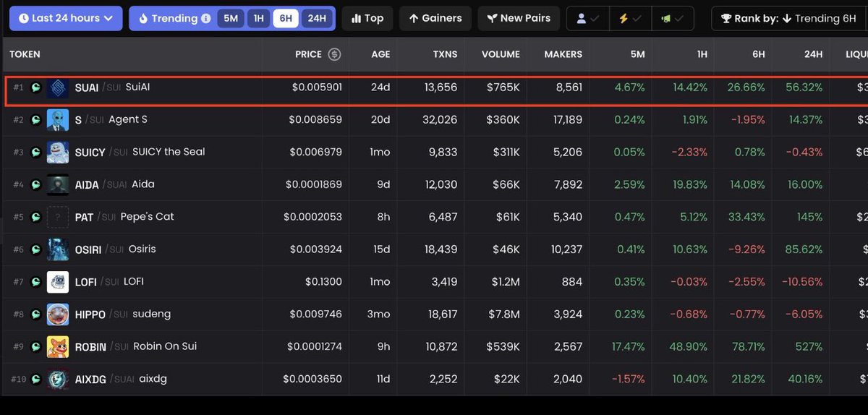Click chain icon in SUICY row
This screenshot has width=868, height=415.
[x=36, y=153]
